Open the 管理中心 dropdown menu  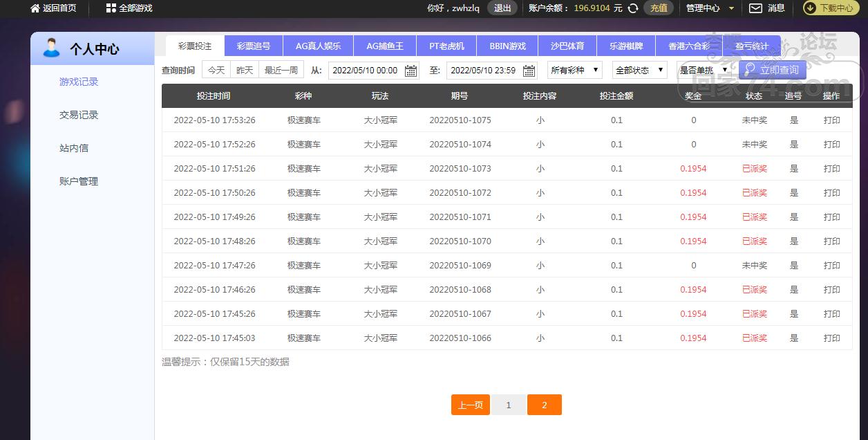710,8
